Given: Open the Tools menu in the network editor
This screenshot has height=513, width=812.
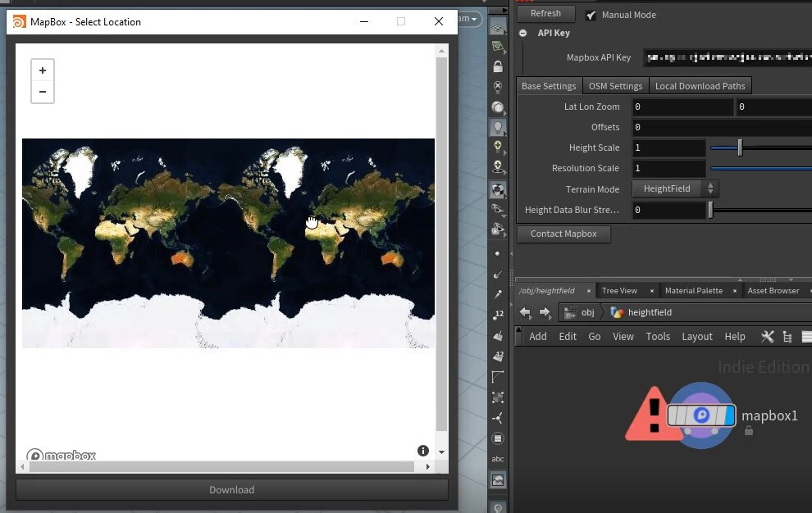Looking at the screenshot, I should click(x=658, y=336).
